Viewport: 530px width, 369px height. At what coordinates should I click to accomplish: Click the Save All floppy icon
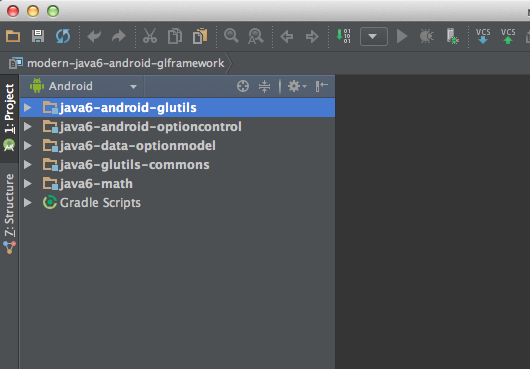(x=38, y=36)
